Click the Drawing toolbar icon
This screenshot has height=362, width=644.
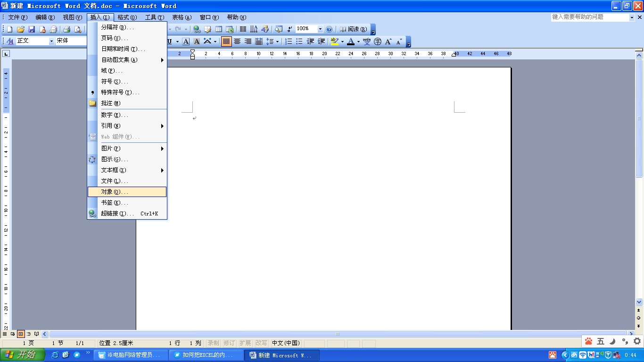(x=265, y=29)
